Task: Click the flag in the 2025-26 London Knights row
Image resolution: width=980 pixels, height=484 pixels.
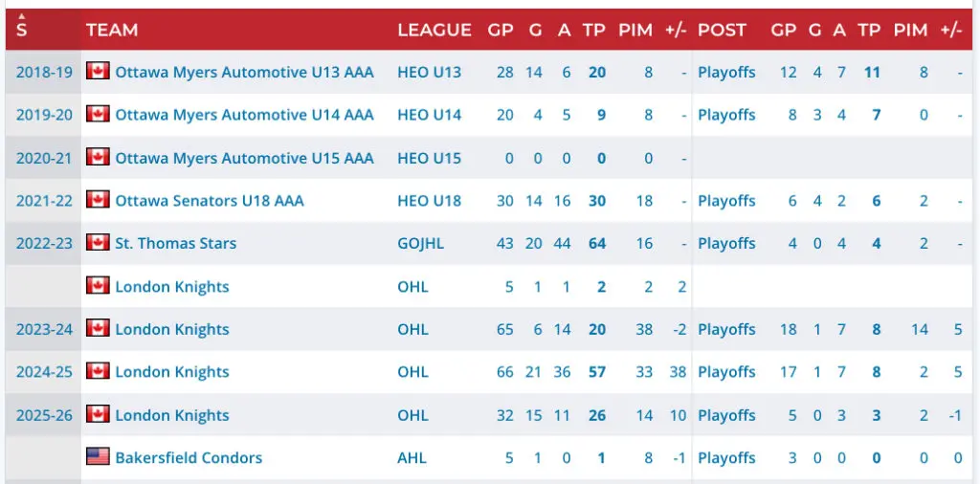Action: 99,414
